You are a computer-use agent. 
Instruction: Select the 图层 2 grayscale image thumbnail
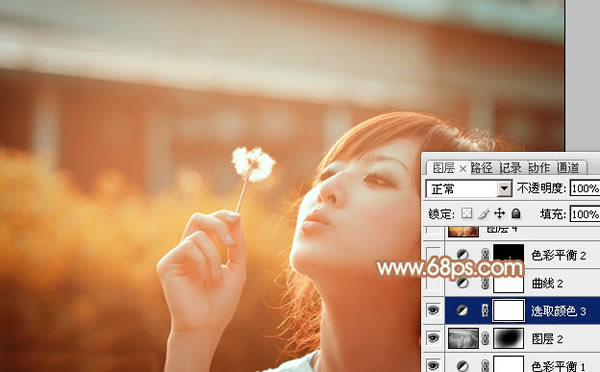pyautogui.click(x=463, y=338)
